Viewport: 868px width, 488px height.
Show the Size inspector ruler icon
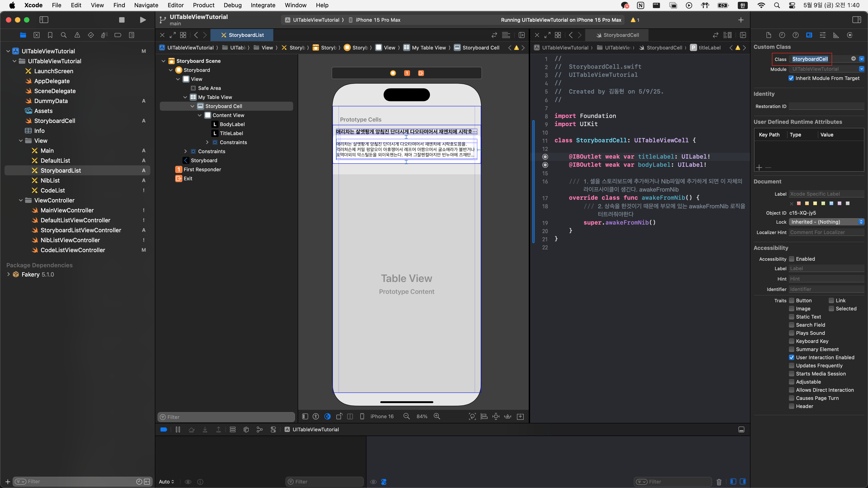(836, 35)
